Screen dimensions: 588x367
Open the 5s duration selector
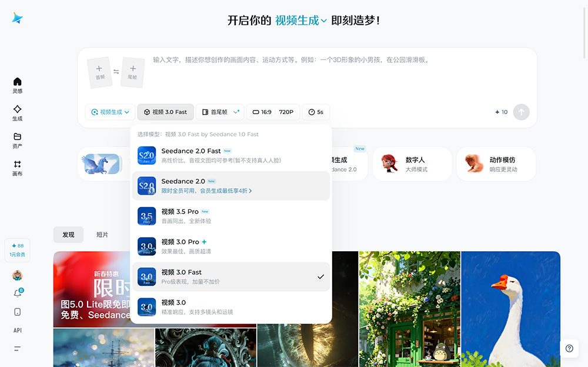click(x=316, y=112)
